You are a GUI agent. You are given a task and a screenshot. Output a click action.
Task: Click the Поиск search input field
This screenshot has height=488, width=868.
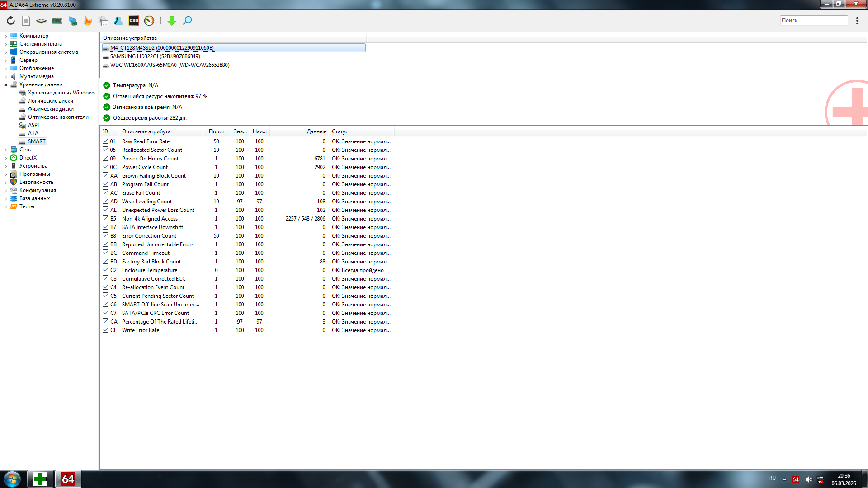tap(813, 20)
